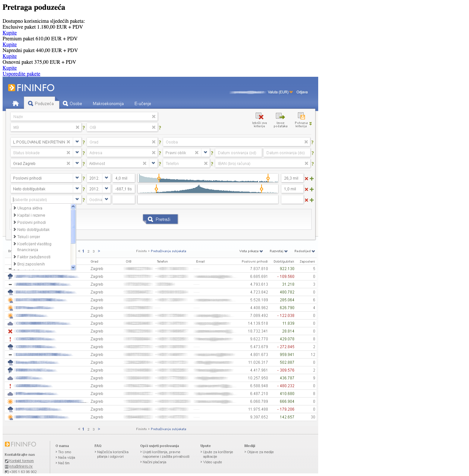
Task: Click sun status icon in 6.060.789 row
Action: 10,401
